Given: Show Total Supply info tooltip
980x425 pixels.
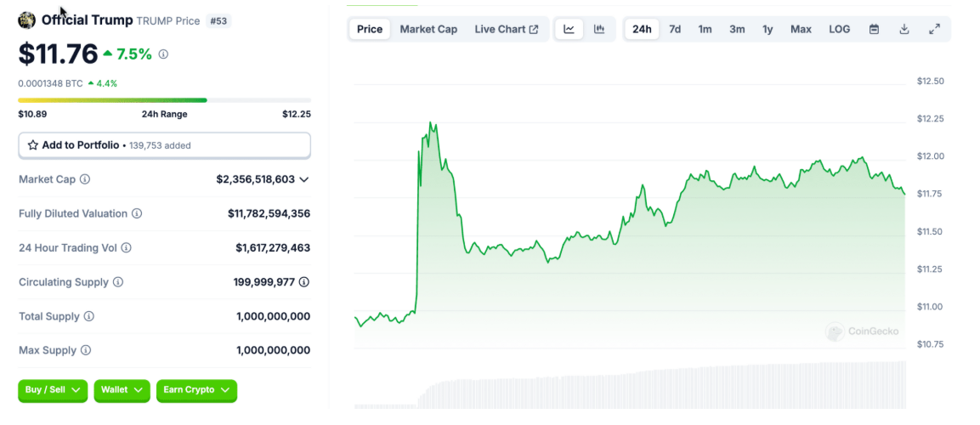Looking at the screenshot, I should [89, 316].
